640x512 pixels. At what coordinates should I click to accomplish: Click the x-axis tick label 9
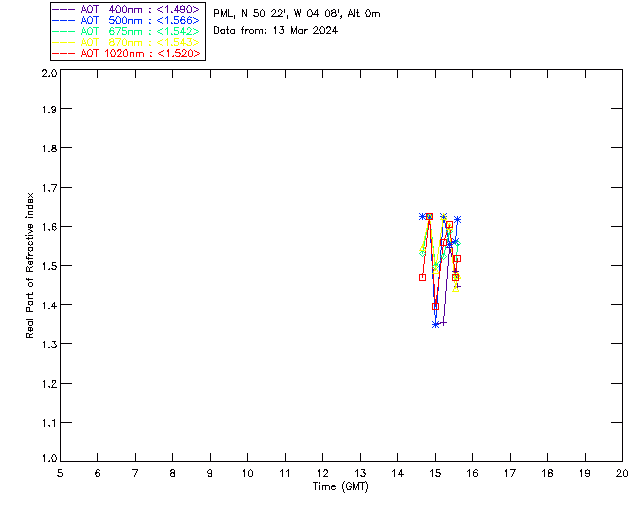[x=210, y=473]
